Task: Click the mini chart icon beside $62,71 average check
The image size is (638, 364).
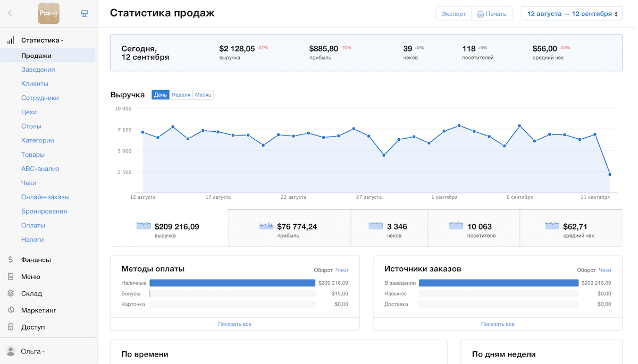Action: coord(552,226)
